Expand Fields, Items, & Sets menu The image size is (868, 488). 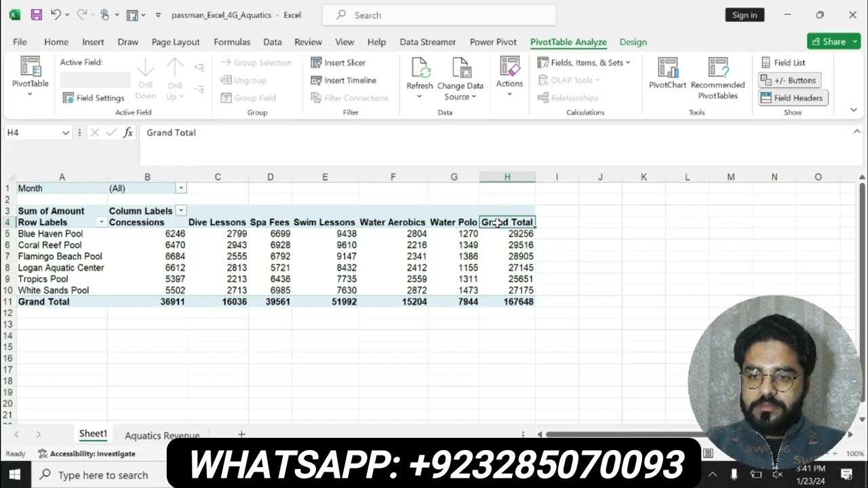(x=584, y=62)
